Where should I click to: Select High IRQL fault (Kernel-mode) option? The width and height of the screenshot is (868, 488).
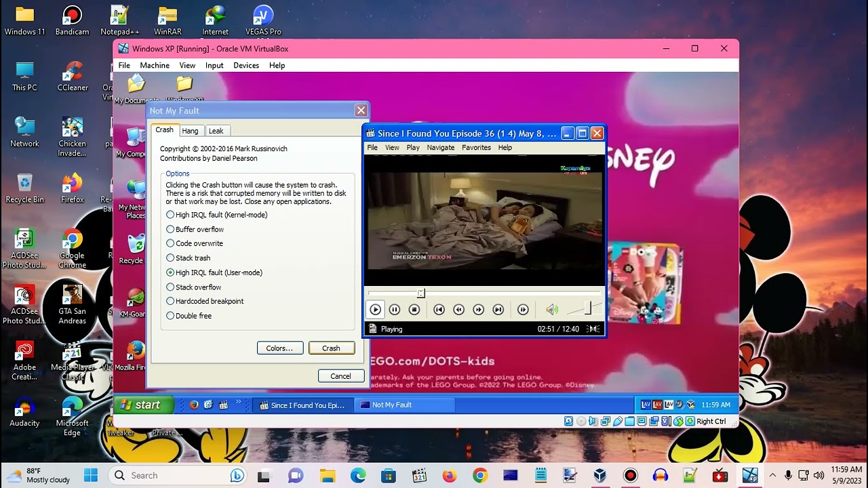tap(217, 215)
